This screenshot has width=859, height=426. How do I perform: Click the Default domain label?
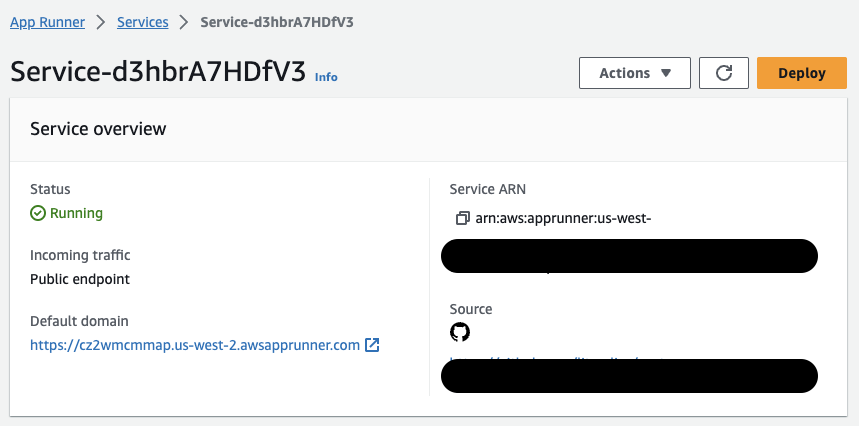pyautogui.click(x=79, y=321)
